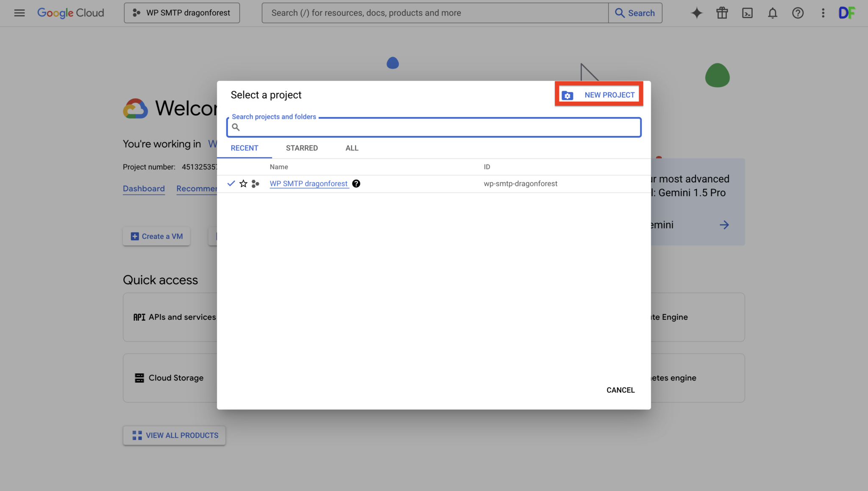This screenshot has width=868, height=491.
Task: Click the Search projects and folders field
Action: 433,127
